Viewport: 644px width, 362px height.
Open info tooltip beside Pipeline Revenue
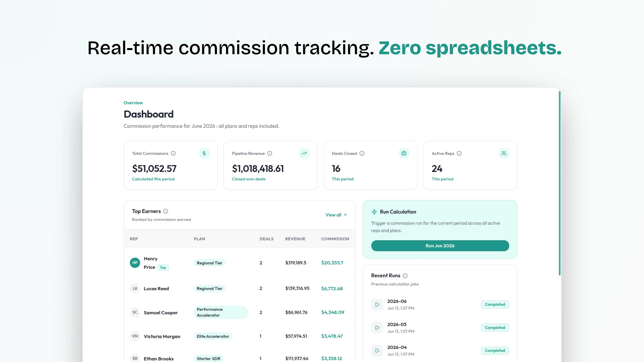click(x=270, y=153)
